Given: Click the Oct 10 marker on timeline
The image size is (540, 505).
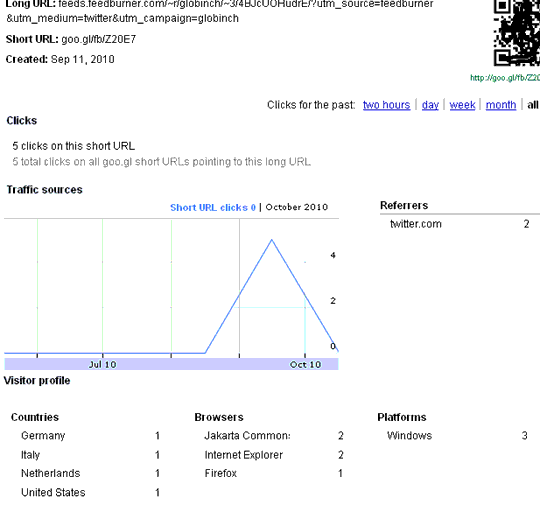Looking at the screenshot, I should pos(305,364).
